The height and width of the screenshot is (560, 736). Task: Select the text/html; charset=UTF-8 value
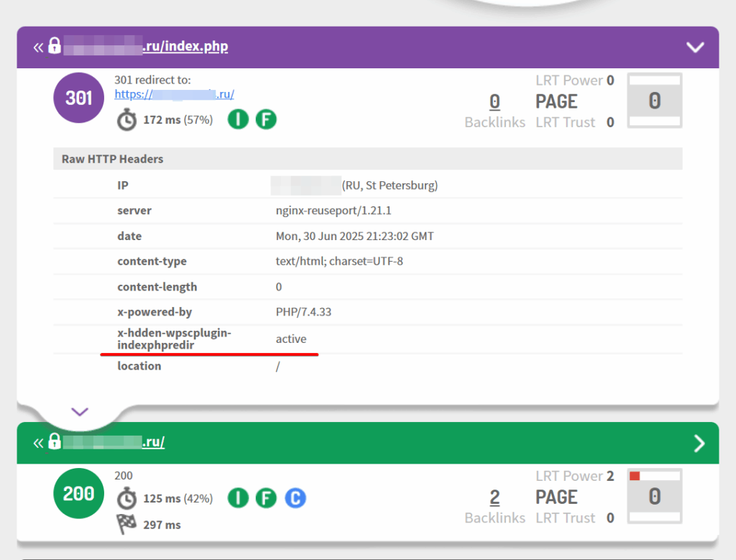coord(339,261)
